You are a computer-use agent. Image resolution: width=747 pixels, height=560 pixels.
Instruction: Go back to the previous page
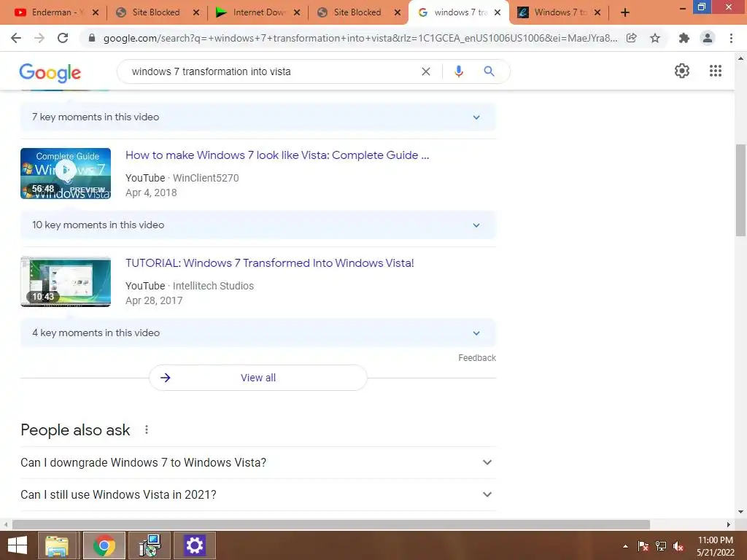[x=16, y=38]
